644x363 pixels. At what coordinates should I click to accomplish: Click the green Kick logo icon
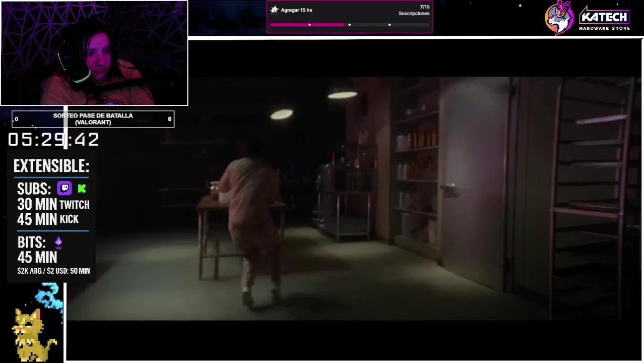pyautogui.click(x=82, y=189)
